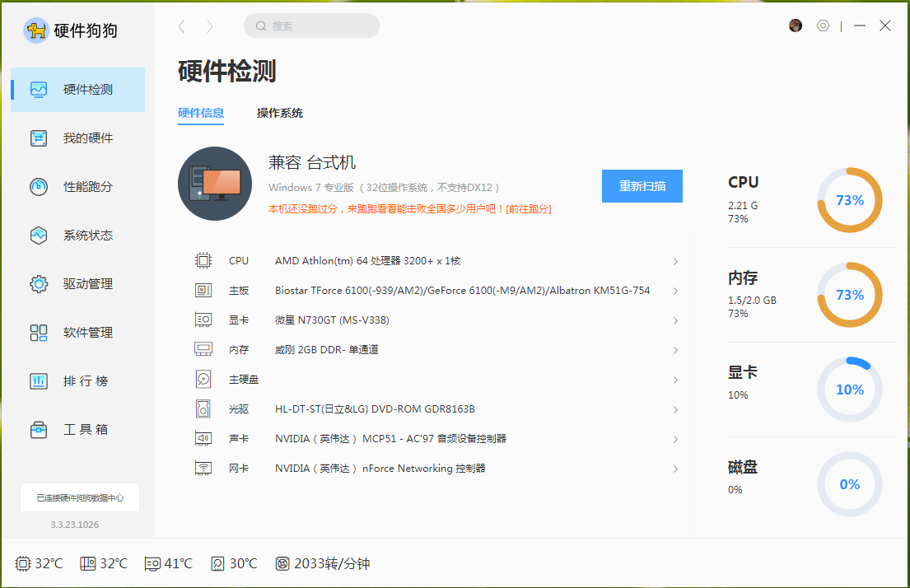Viewport: 910px width, 588px height.
Task: Click AMD Athlon(tm) 64 处理器 text
Action: pos(368,260)
